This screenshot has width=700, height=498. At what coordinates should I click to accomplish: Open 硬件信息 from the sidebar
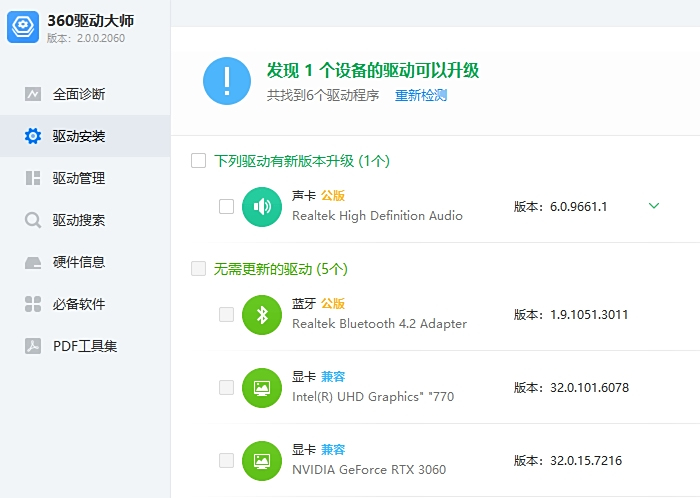tap(78, 262)
